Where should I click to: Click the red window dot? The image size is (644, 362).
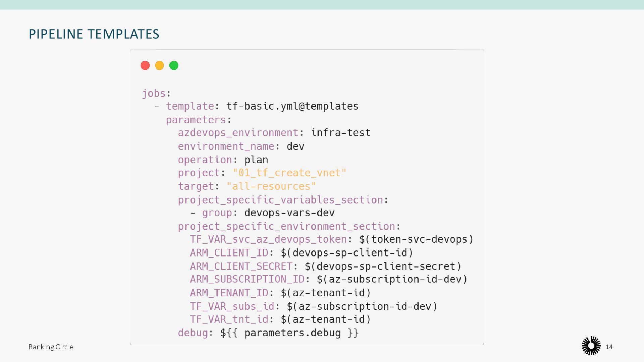pyautogui.click(x=145, y=65)
